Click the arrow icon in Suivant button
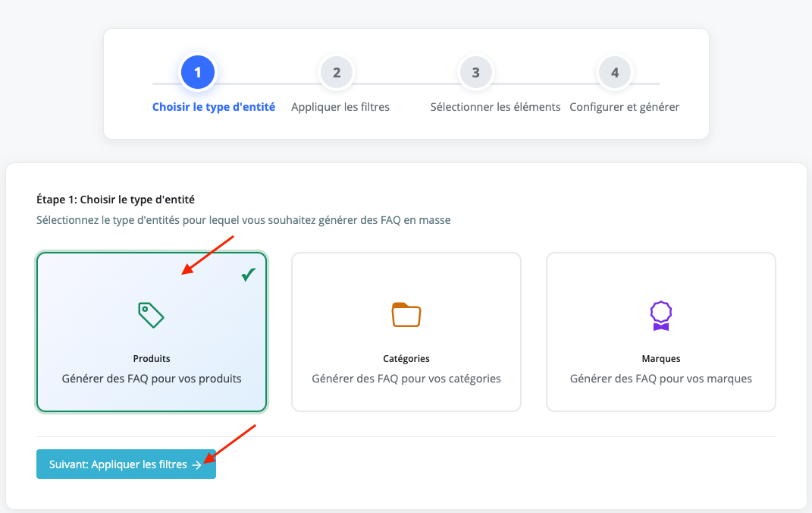 197,464
